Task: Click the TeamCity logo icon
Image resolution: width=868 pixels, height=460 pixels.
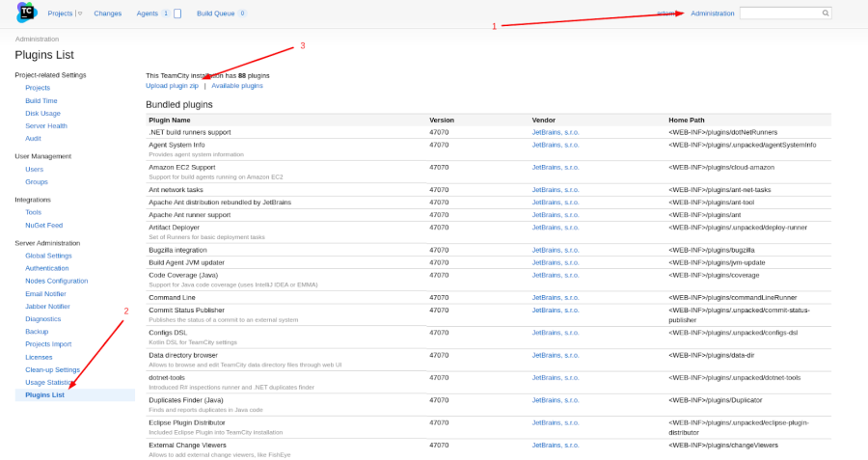Action: point(26,13)
